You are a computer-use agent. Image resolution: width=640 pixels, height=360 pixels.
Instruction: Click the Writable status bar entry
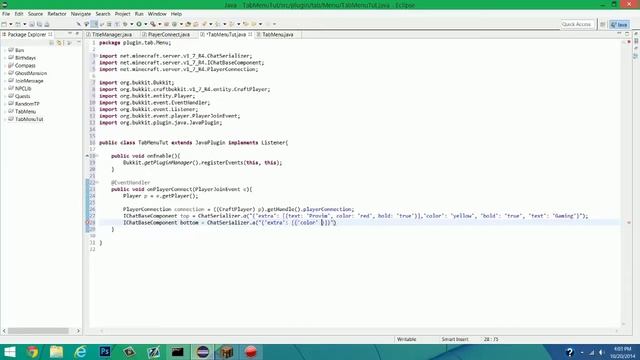click(406, 340)
